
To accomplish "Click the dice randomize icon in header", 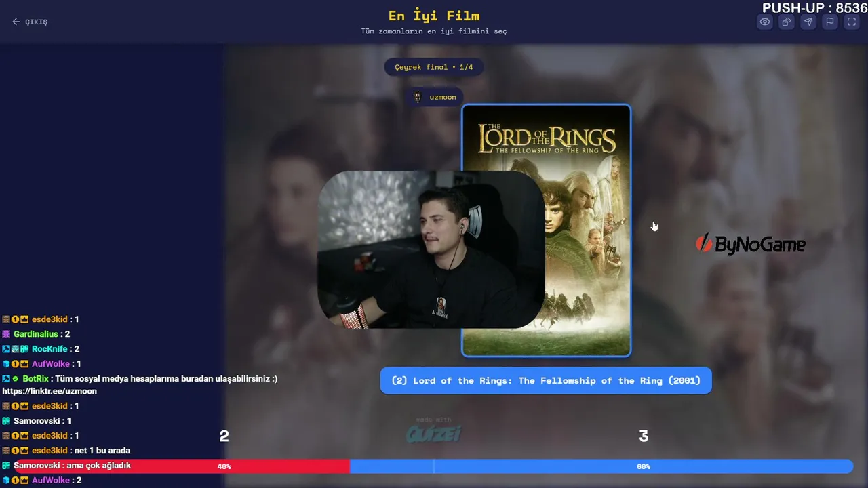I will click(x=787, y=22).
